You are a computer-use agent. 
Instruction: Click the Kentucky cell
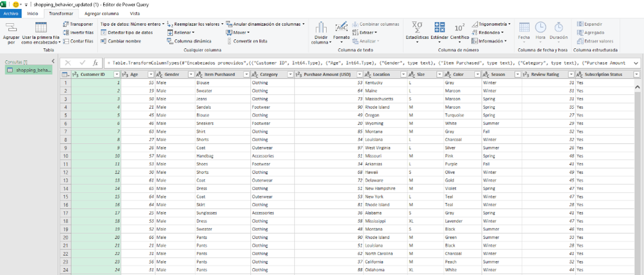tap(385, 83)
